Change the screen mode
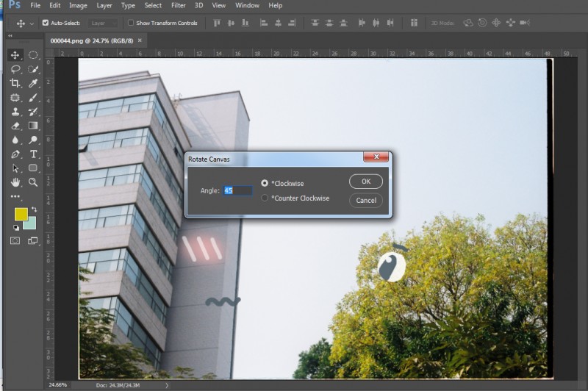Screen dimensions: 588x391 (33, 240)
